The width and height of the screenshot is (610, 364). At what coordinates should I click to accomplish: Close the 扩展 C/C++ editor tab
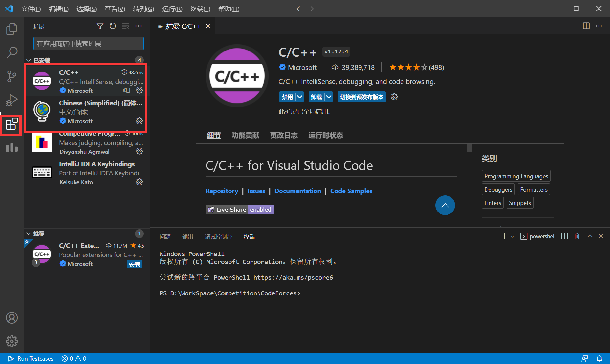208,26
